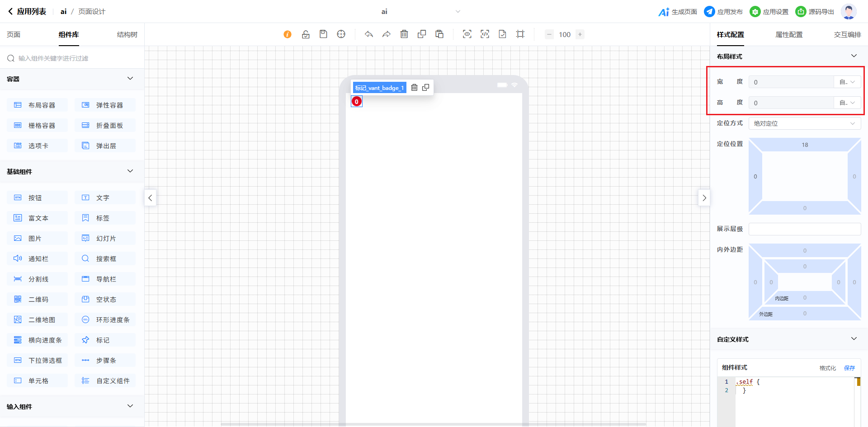
Task: Collapse the 基础组件 section
Action: [x=130, y=171]
